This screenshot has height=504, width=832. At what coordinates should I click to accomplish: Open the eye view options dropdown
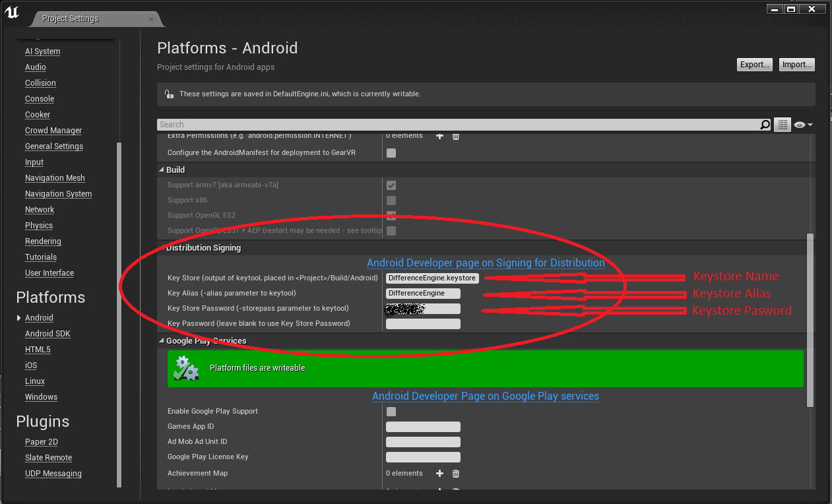click(x=803, y=125)
